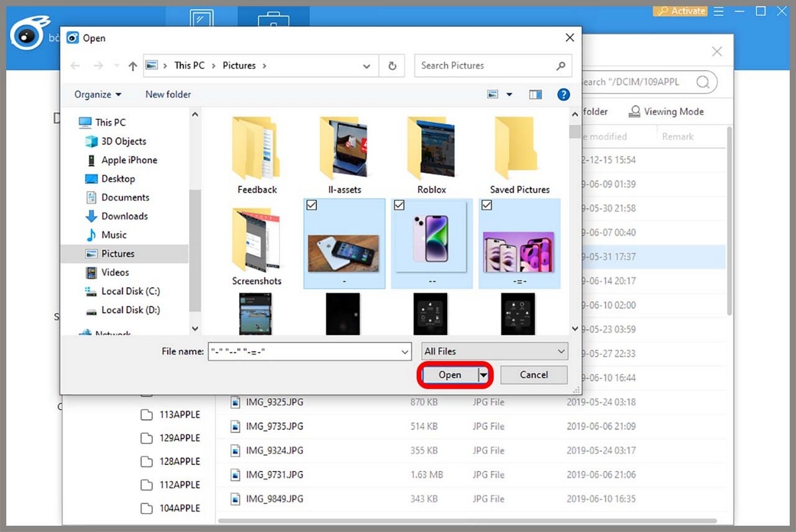
Task: Open the preview pane icon
Action: pyautogui.click(x=535, y=94)
